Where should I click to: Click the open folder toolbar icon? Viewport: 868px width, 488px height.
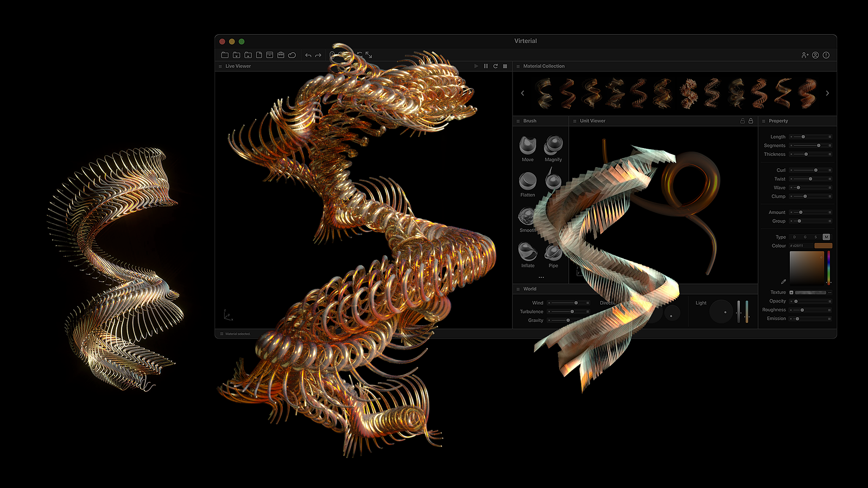click(x=225, y=55)
